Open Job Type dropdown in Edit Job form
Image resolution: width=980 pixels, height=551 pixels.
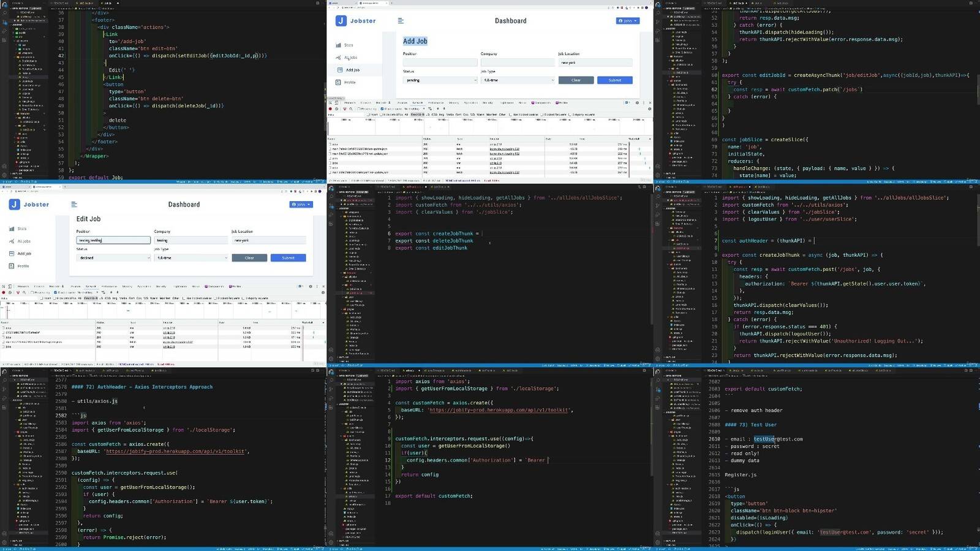tap(191, 258)
